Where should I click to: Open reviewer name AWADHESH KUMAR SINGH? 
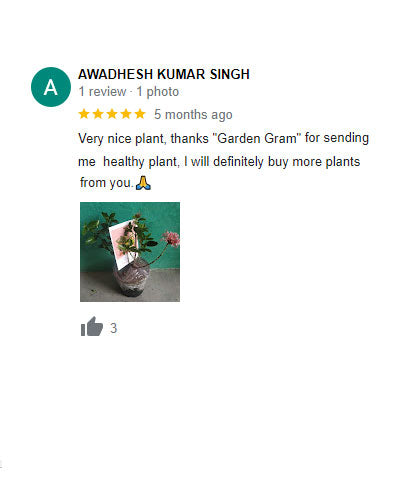164,74
